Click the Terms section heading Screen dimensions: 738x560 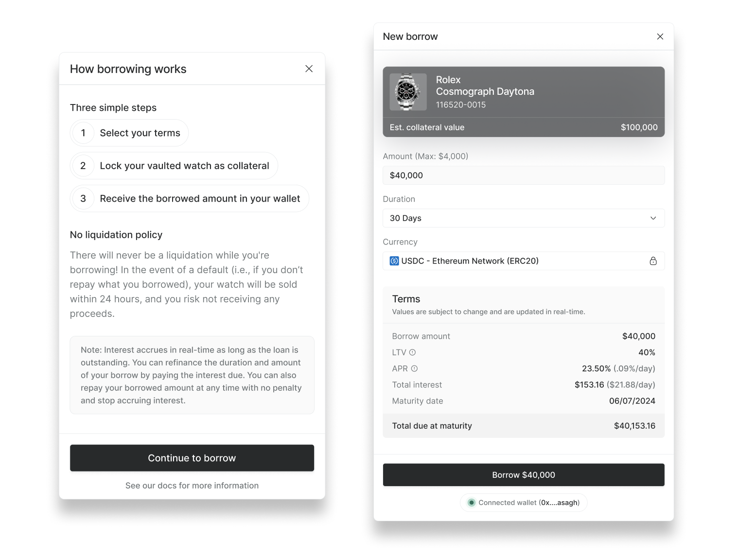[x=406, y=299]
